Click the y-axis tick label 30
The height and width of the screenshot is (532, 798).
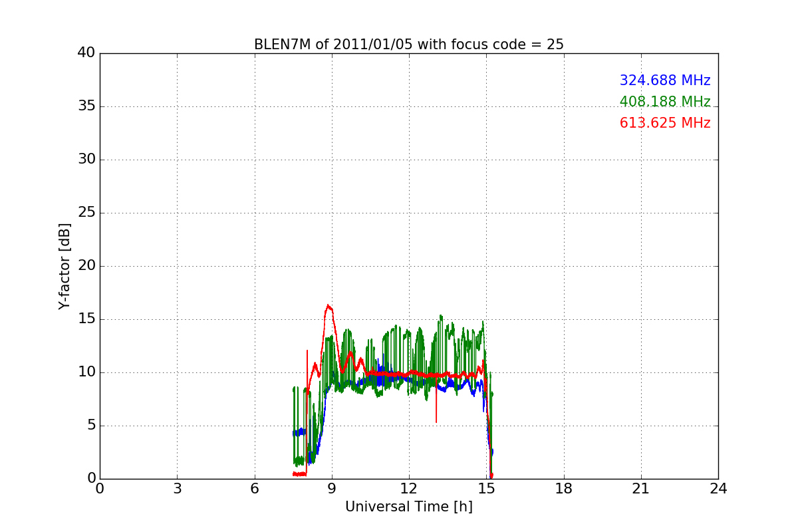tap(86, 160)
